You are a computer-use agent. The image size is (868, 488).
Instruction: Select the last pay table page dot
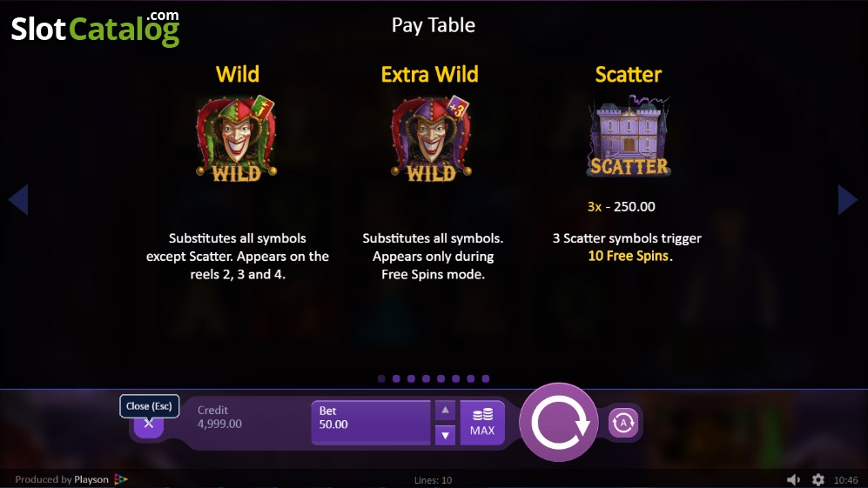(486, 378)
